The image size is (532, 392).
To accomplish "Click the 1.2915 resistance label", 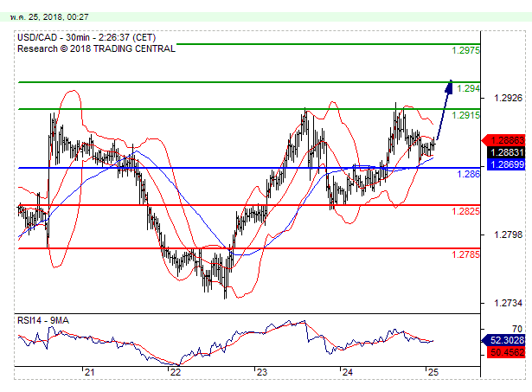I will (466, 115).
